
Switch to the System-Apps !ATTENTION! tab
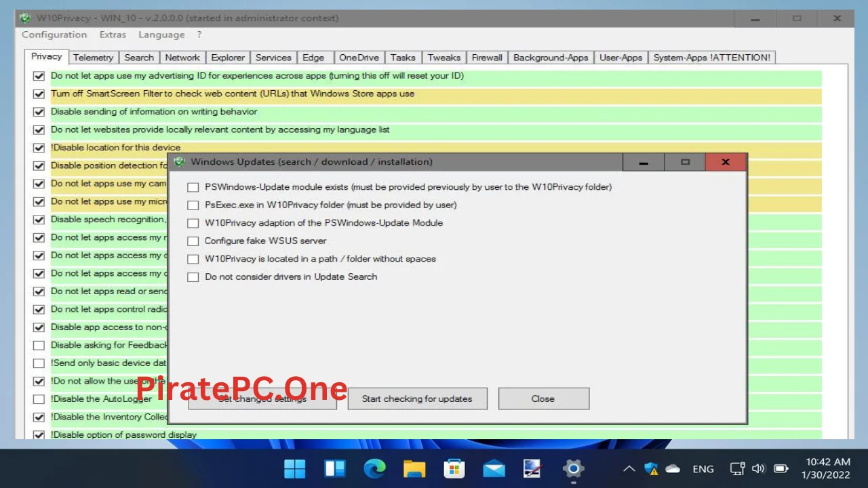pos(711,58)
